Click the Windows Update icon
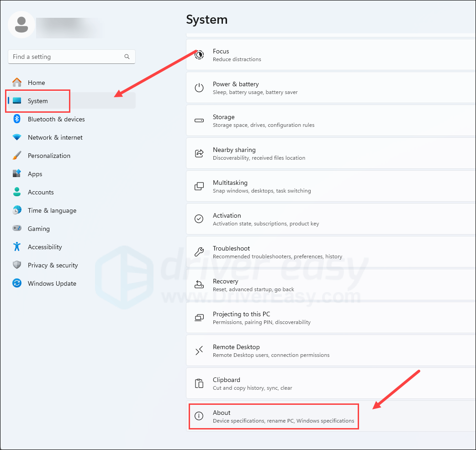Viewport: 476px width, 450px height. coord(17,283)
